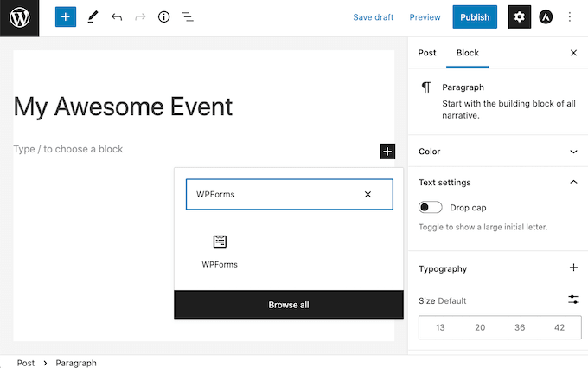
Task: Click the Paragraph block pilcrow icon
Action: pyautogui.click(x=426, y=87)
